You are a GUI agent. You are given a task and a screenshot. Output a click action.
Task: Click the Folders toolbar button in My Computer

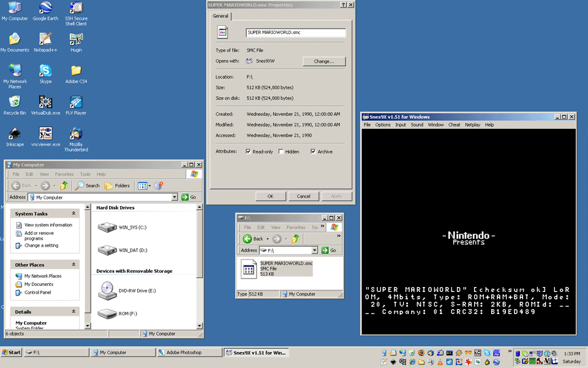117,186
